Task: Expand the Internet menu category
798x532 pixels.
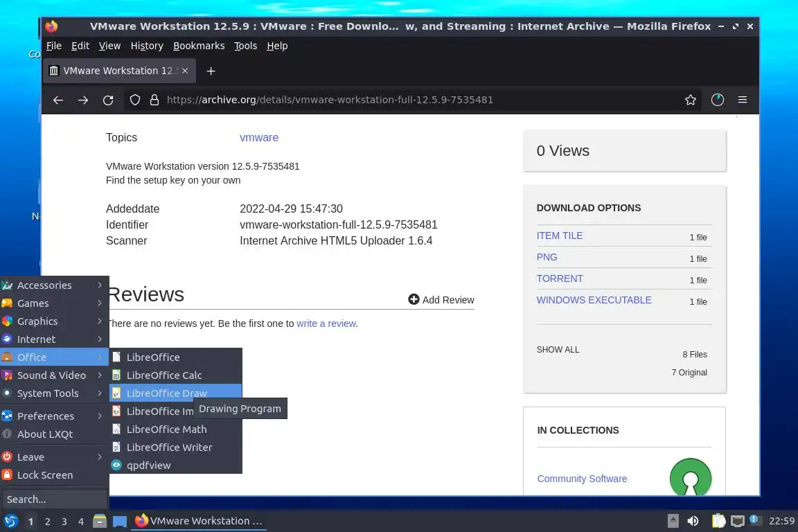Action: pyautogui.click(x=55, y=339)
